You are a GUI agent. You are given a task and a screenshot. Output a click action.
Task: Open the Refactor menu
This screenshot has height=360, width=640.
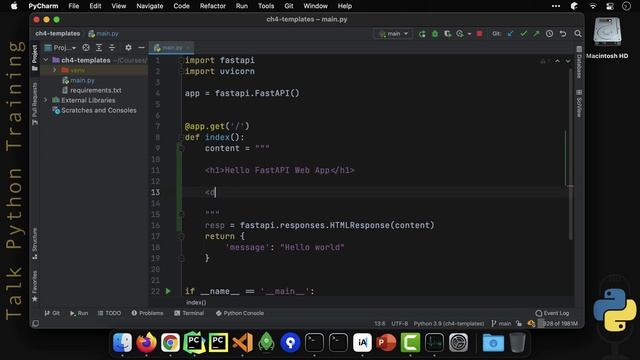(x=213, y=6)
